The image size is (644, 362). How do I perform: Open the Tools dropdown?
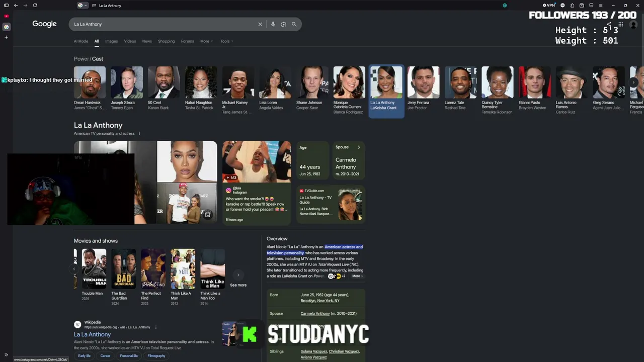(226, 41)
